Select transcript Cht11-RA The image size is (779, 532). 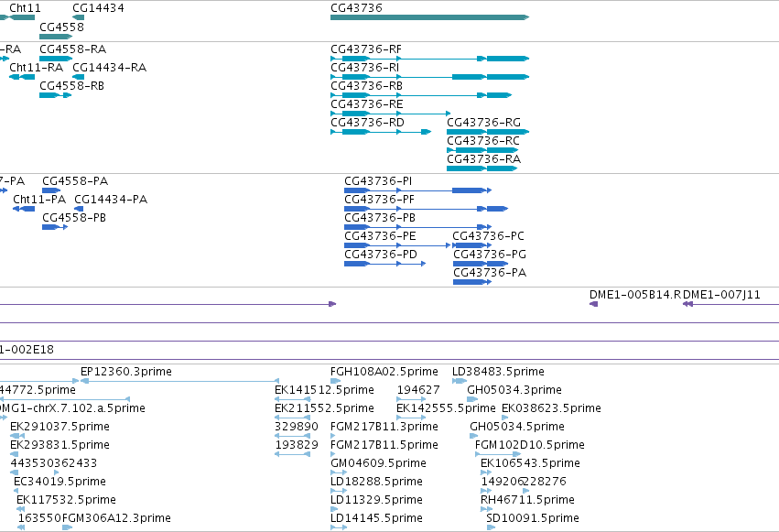click(x=22, y=77)
